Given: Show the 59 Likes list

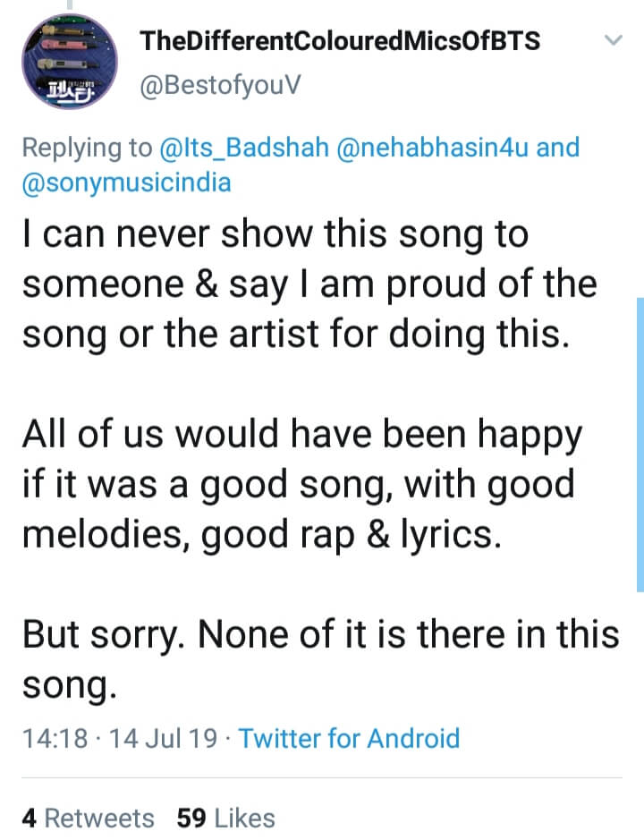Looking at the screenshot, I should (225, 818).
